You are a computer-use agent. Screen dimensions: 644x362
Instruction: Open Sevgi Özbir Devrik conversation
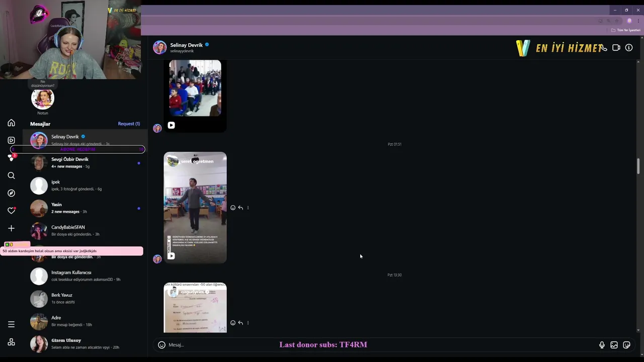pos(86,163)
